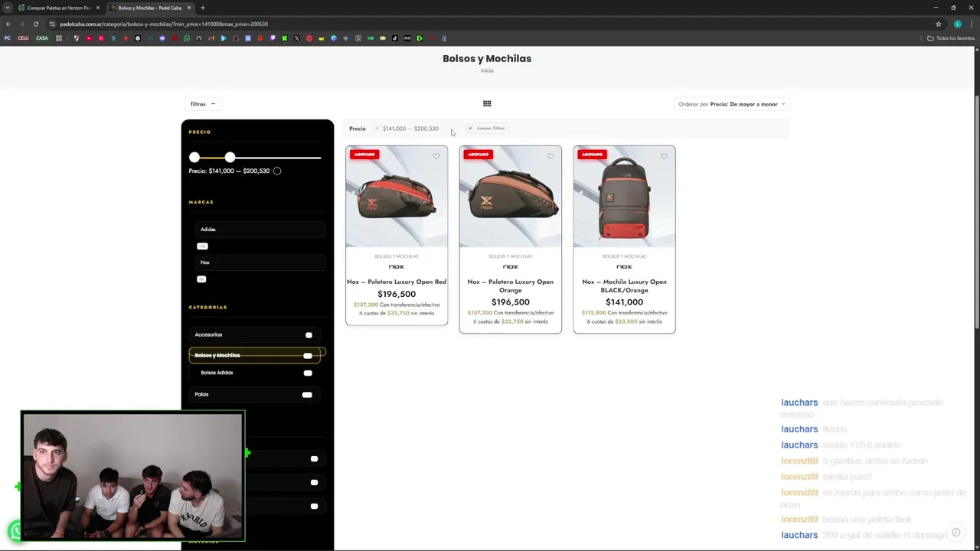The width and height of the screenshot is (980, 551).
Task: Open the X (Twitter) bookmark icon
Action: point(297,38)
